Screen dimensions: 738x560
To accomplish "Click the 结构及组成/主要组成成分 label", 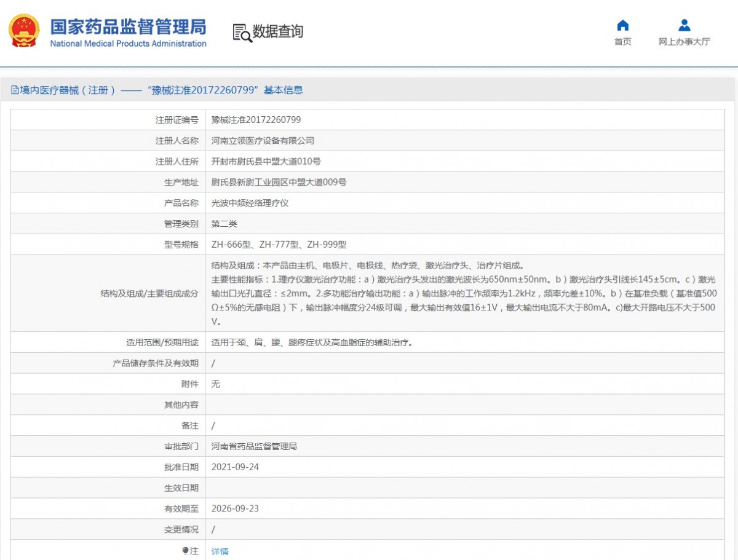I will [x=149, y=294].
